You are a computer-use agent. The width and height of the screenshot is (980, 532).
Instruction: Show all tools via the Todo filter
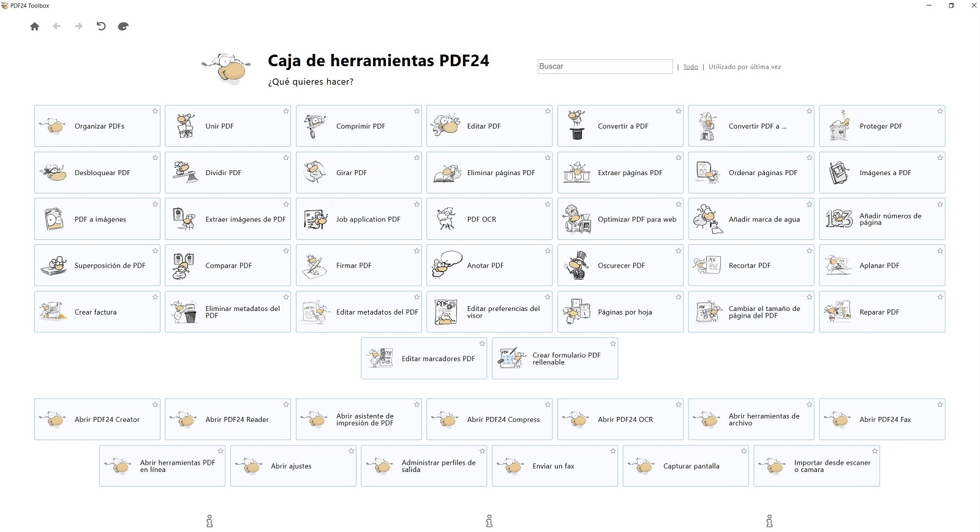[x=690, y=67]
